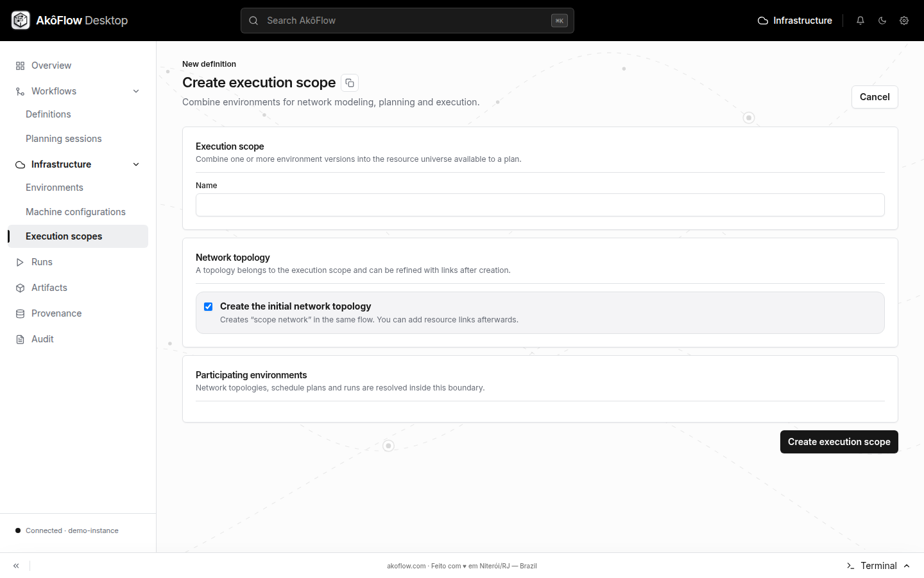
Task: Click the Infrastructure label in the top bar
Action: 803,21
